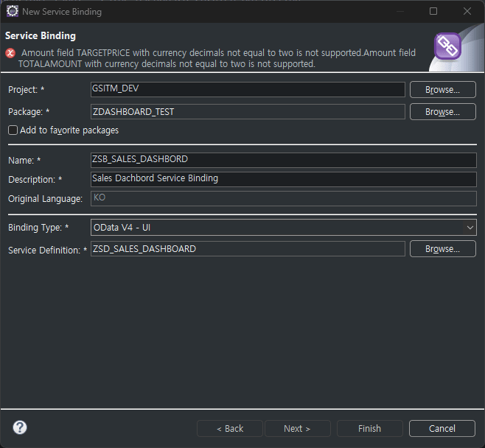The height and width of the screenshot is (448, 485).
Task: Browse for the Project
Action: (x=443, y=90)
